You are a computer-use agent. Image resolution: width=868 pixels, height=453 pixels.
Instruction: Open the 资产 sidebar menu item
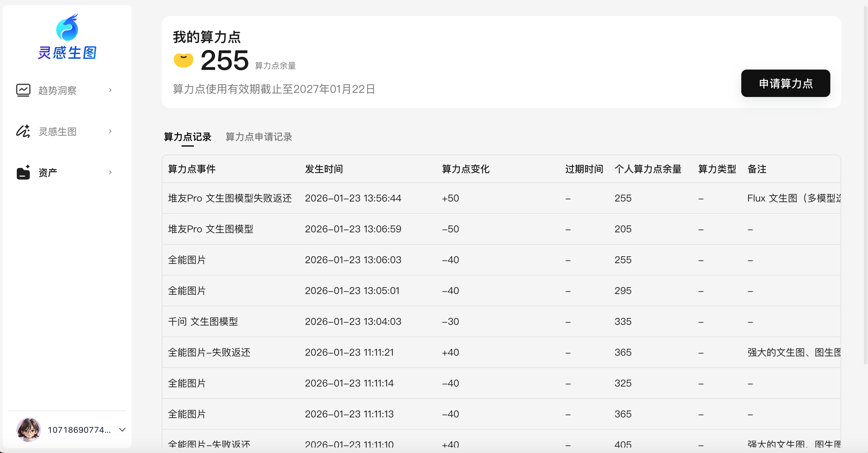[x=48, y=172]
